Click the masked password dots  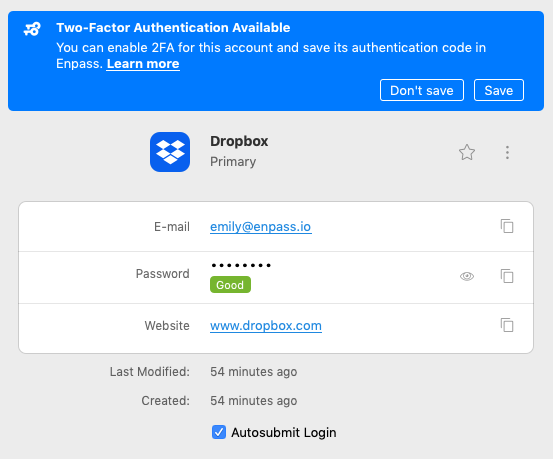(241, 265)
